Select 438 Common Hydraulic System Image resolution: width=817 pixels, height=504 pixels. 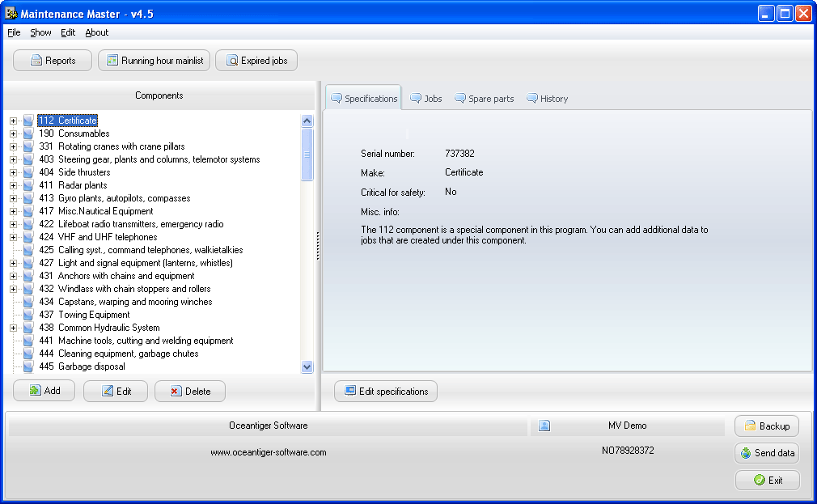tap(99, 328)
